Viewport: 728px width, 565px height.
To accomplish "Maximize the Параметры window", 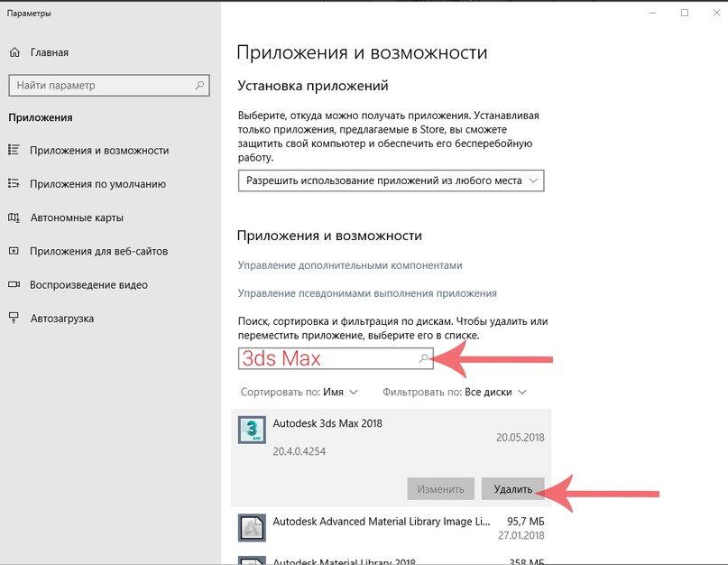I will [685, 13].
